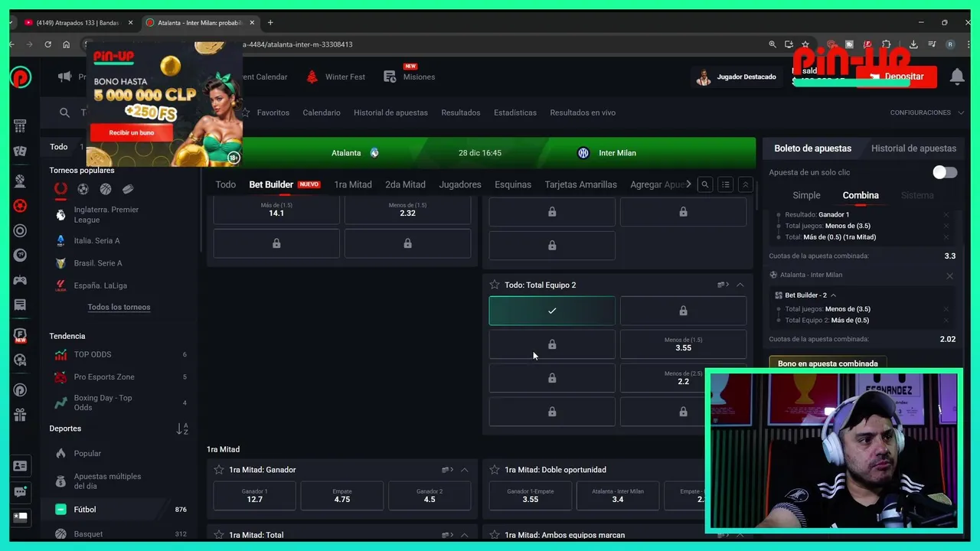Screen dimensions: 980x551
Task: Click the list view icon in market tabs bar
Action: pyautogui.click(x=725, y=184)
